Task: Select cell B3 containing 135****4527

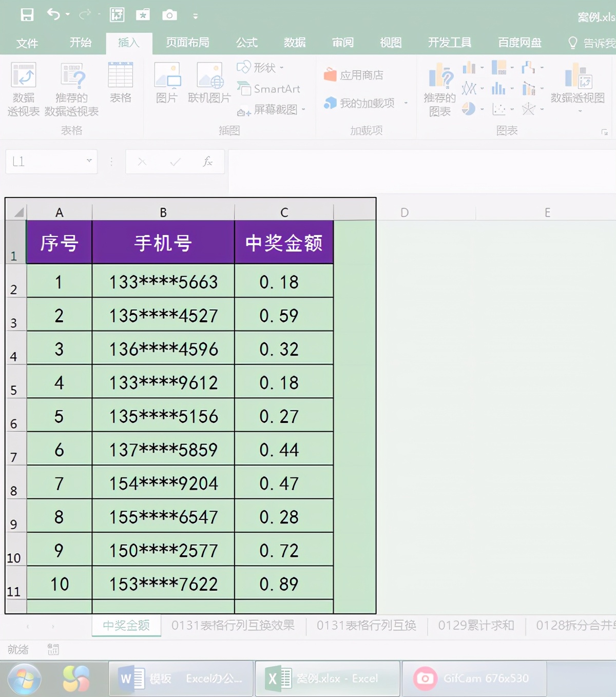Action: tap(163, 315)
